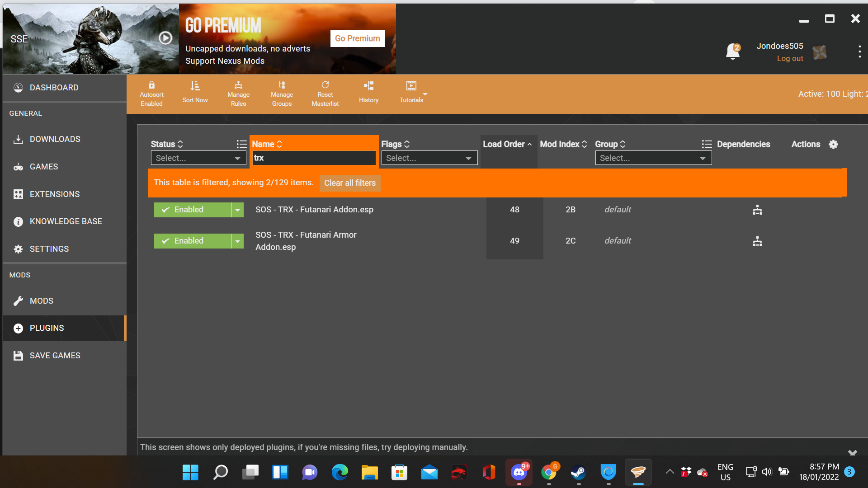Open Task View on taskbar
868x488 pixels.
(250, 473)
